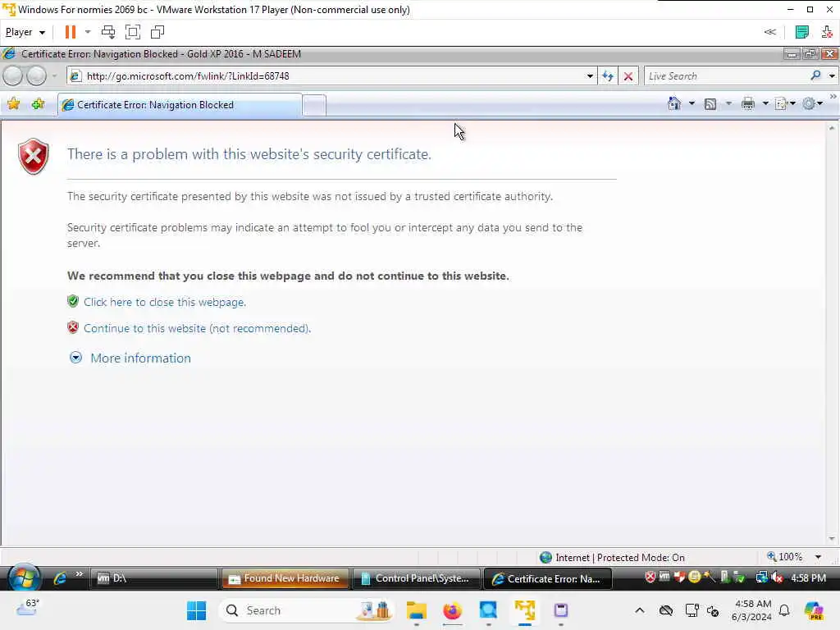Click the Add to Favorites icon
840x630 pixels.
(38, 104)
